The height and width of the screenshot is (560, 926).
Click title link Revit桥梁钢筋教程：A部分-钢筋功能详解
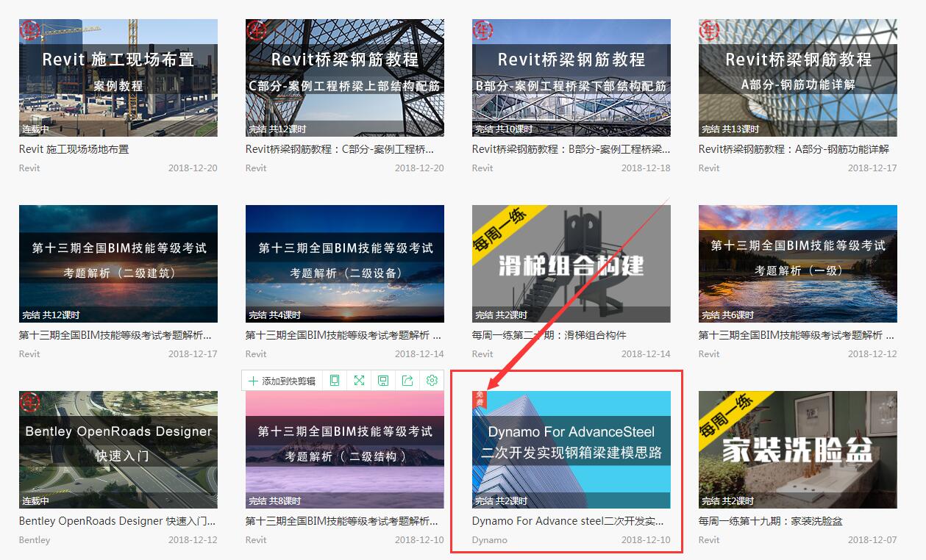pos(794,149)
